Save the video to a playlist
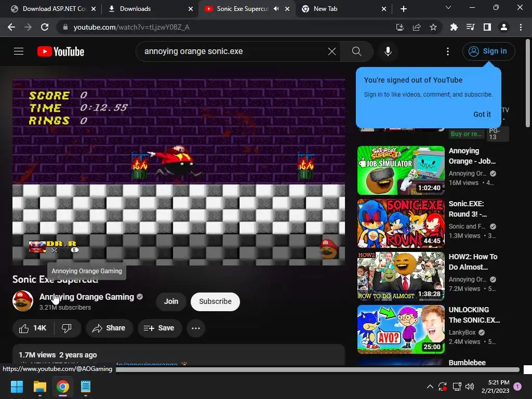The image size is (532, 399). tap(159, 328)
